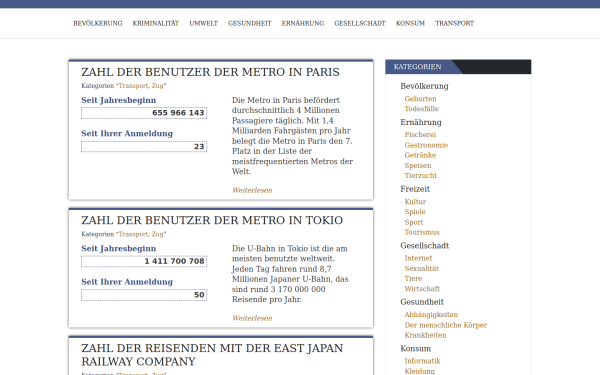Open the East Japan Railway Company article
This screenshot has height=375, width=600.
coord(212,355)
